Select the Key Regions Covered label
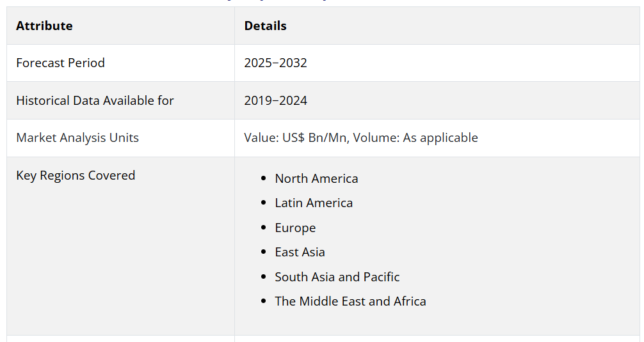This screenshot has height=342, width=644. pyautogui.click(x=76, y=176)
